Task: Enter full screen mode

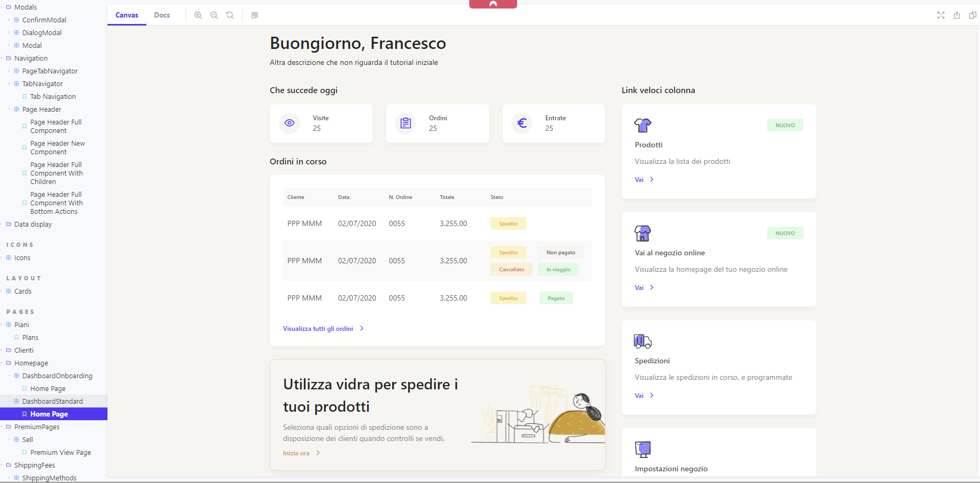Action: (941, 15)
